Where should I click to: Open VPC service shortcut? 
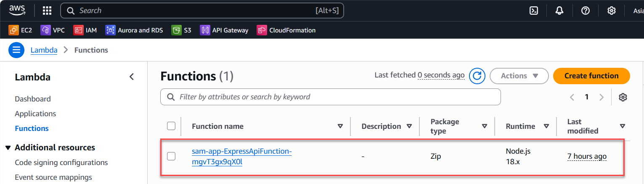pos(53,30)
